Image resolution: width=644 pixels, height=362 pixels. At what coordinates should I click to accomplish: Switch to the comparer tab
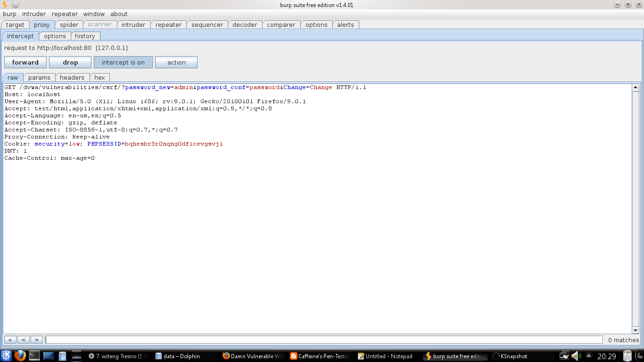[281, 25]
